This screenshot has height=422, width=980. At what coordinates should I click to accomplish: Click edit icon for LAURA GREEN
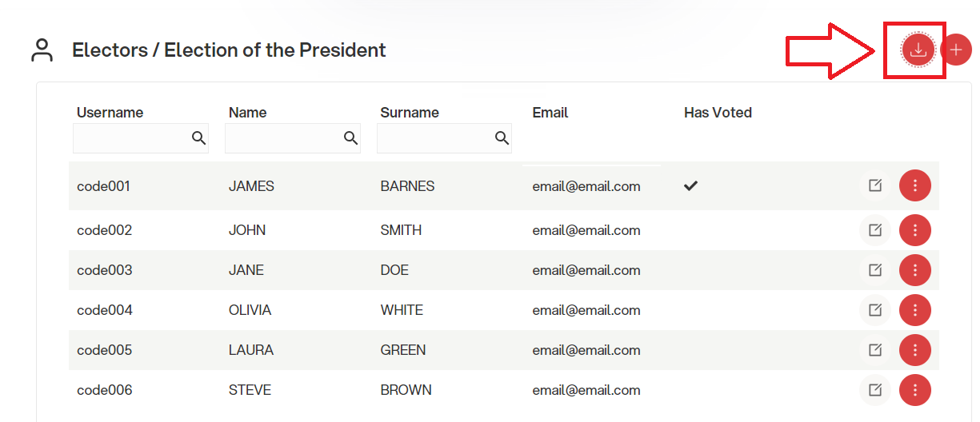(x=875, y=350)
